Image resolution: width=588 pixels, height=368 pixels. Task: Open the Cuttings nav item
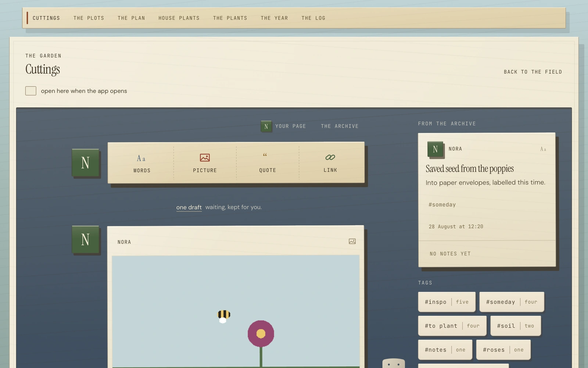pos(46,18)
